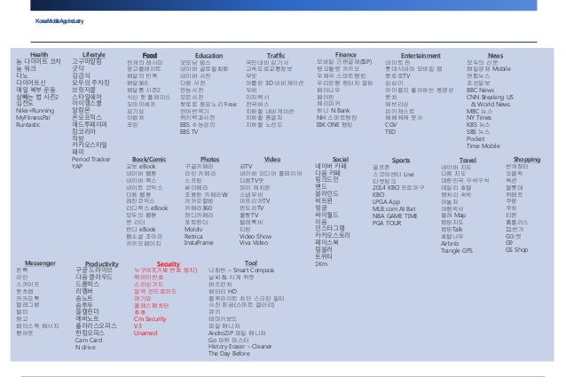Select "CGV" in the Entertainment list
566x392 pixels.
click(390, 124)
